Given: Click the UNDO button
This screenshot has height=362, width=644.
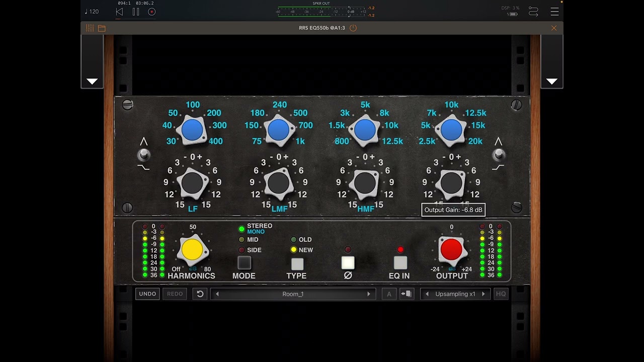Looking at the screenshot, I should coord(147,294).
